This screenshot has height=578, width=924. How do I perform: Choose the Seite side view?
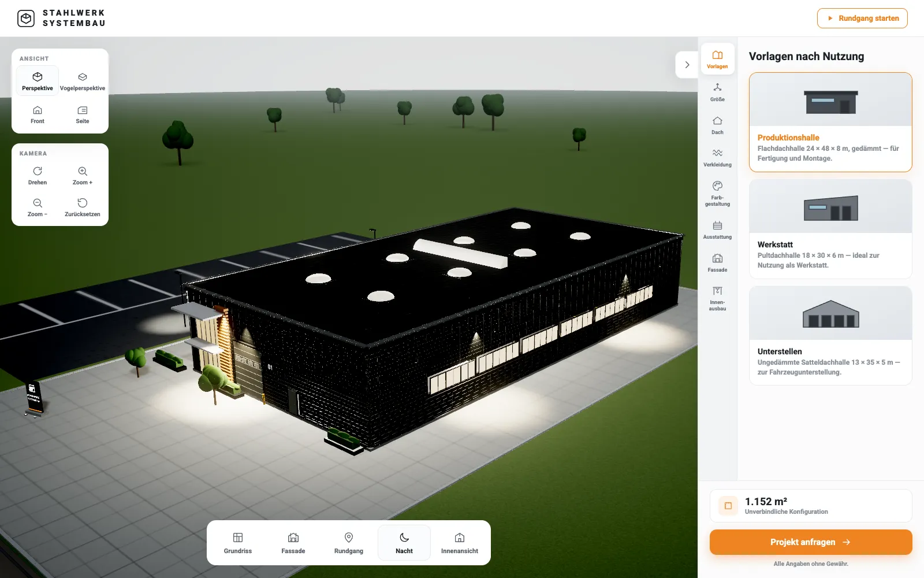pos(83,114)
